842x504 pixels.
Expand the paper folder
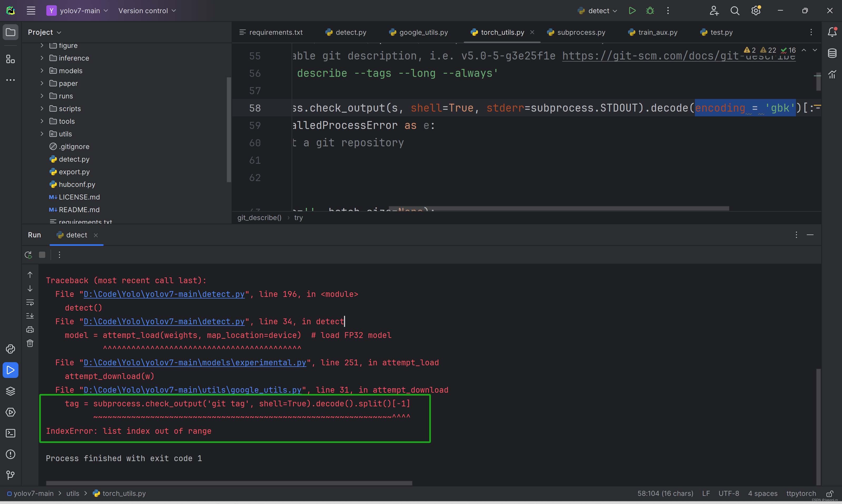coord(42,83)
